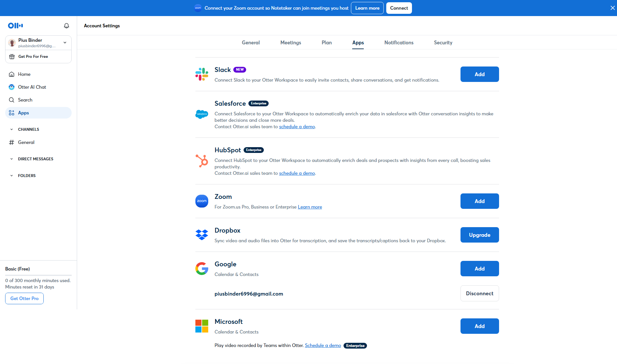Collapse the FOLDERS section

pyautogui.click(x=12, y=176)
